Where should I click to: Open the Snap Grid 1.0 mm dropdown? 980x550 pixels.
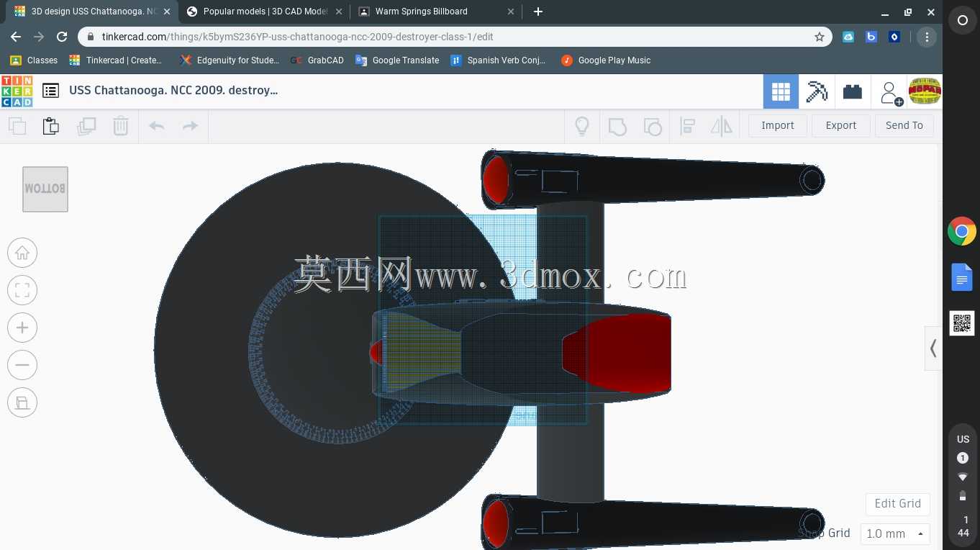896,534
